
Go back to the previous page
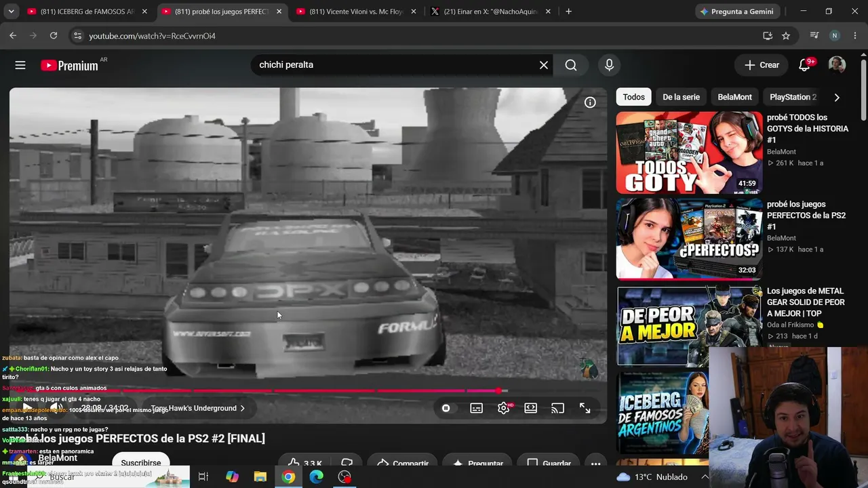[x=13, y=36]
